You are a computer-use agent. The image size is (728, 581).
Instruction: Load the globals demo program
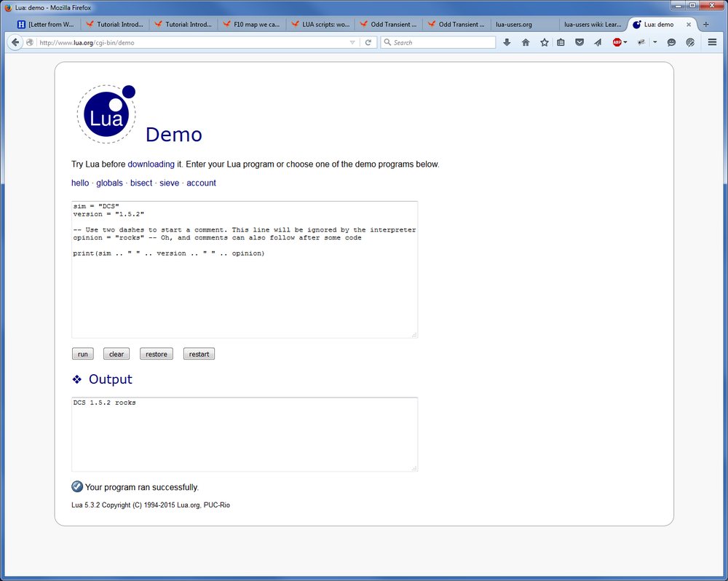(110, 183)
